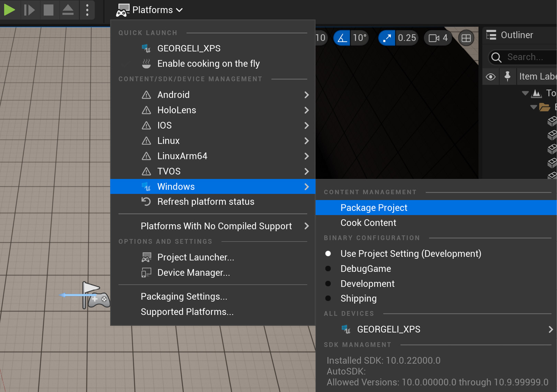Click the Project Launcher gamepad icon
557x392 pixels.
click(x=146, y=257)
